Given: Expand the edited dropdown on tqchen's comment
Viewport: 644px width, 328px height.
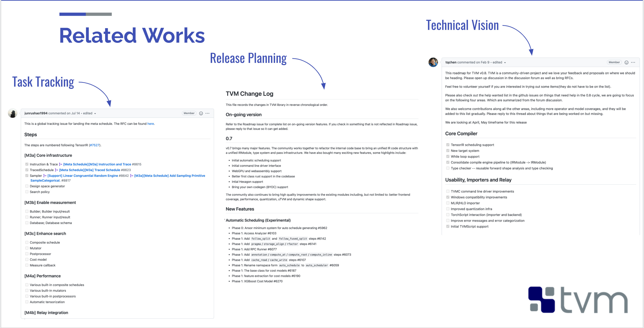Looking at the screenshot, I should 505,63.
